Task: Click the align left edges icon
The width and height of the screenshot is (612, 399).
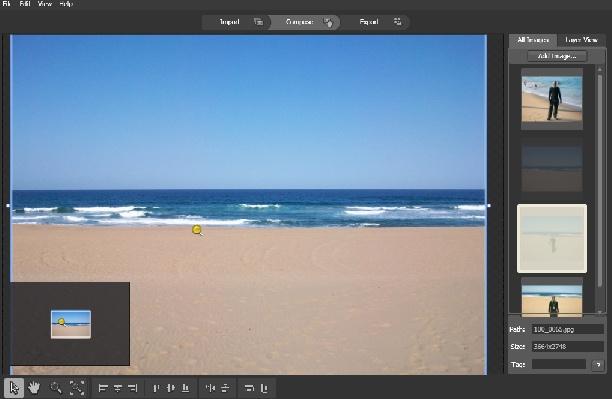Action: [x=103, y=388]
